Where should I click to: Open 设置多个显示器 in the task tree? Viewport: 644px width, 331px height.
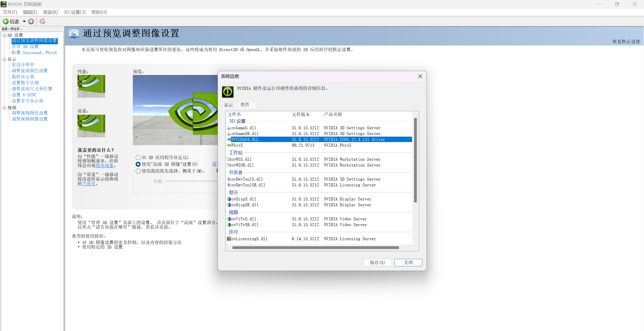[27, 101]
